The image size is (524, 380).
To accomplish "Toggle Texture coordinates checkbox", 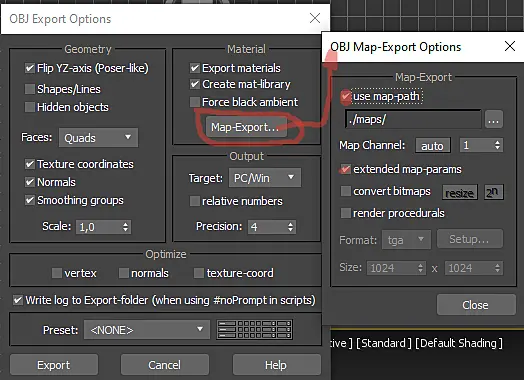I will pos(30,164).
